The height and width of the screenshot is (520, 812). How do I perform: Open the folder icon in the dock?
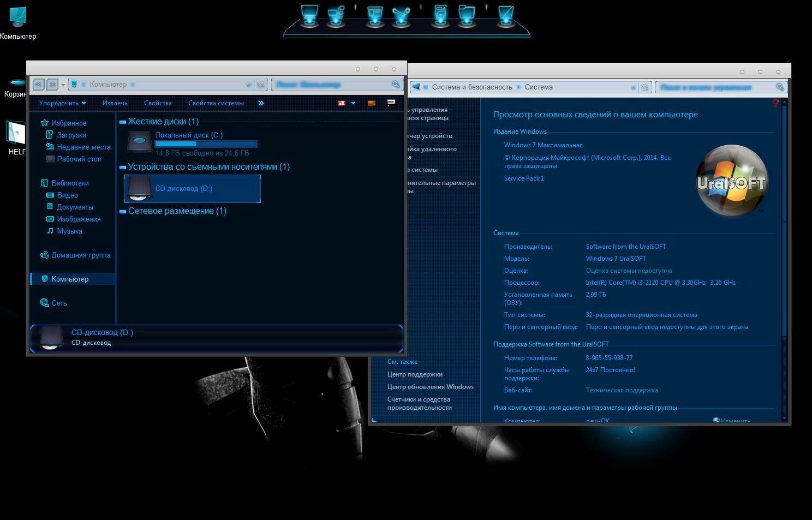[x=467, y=16]
